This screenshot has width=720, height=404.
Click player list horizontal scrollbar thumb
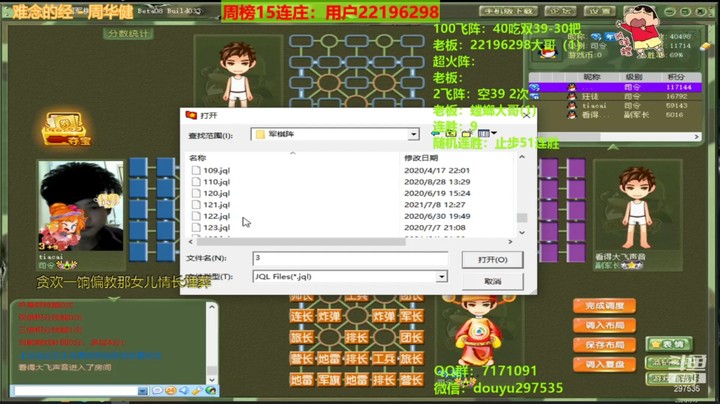click(x=568, y=137)
